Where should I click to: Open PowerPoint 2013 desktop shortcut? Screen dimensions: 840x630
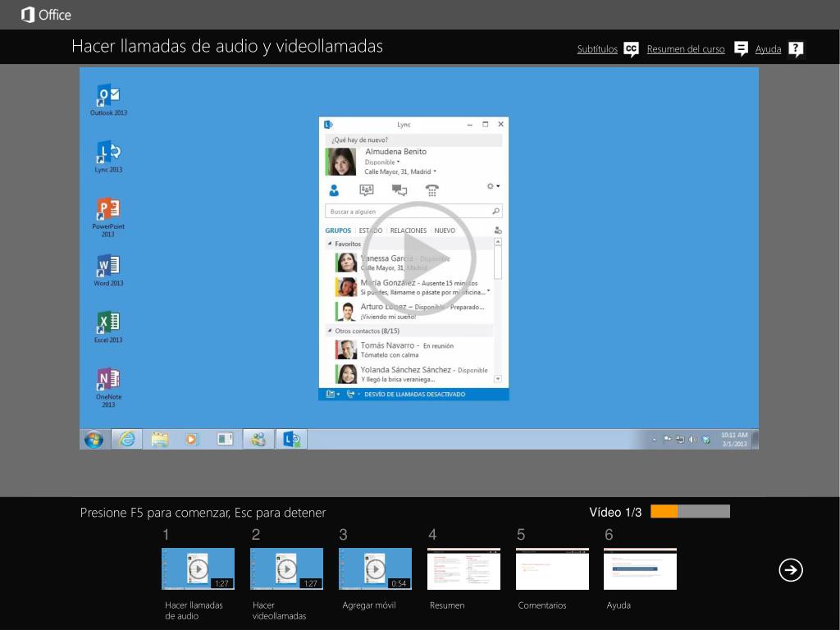coord(108,217)
